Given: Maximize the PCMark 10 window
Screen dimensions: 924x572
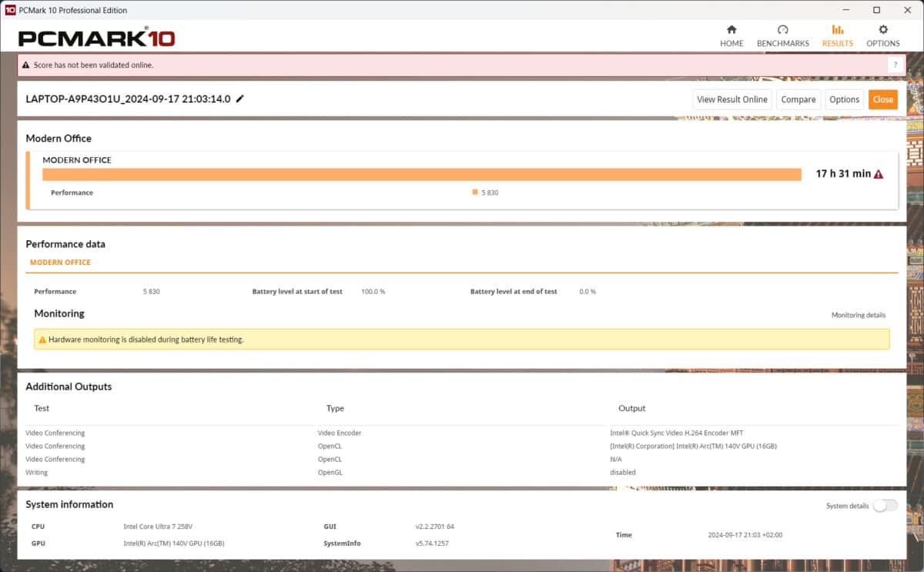Looking at the screenshot, I should click(876, 10).
